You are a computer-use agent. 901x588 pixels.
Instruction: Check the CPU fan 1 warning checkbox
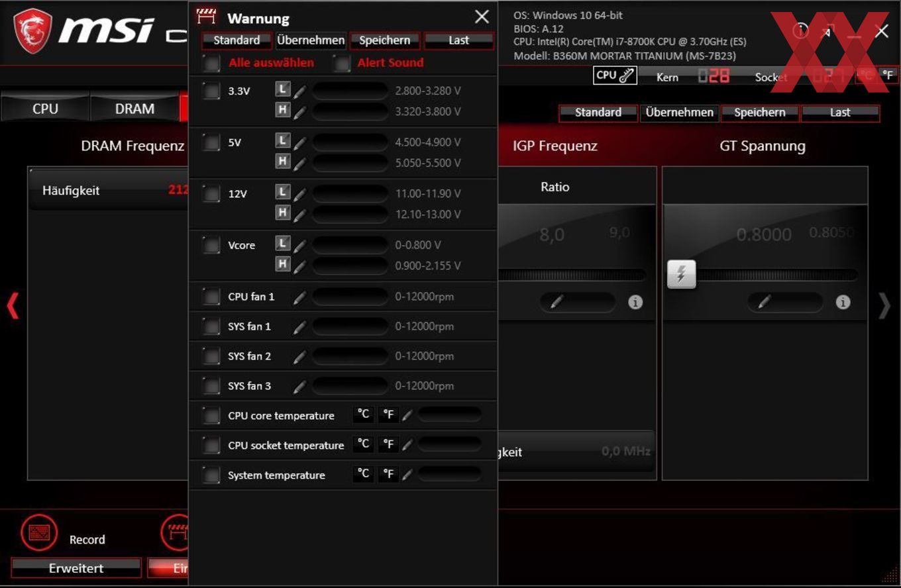pyautogui.click(x=211, y=297)
